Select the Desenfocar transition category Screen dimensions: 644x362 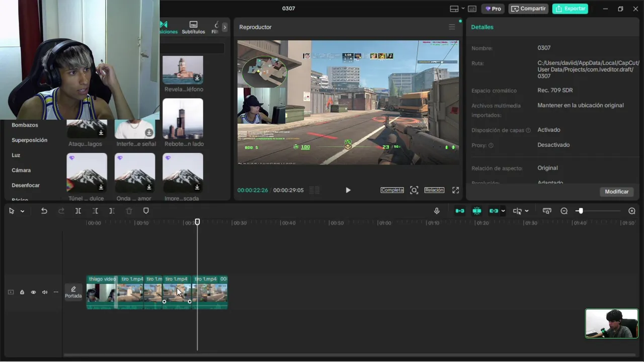(x=26, y=185)
